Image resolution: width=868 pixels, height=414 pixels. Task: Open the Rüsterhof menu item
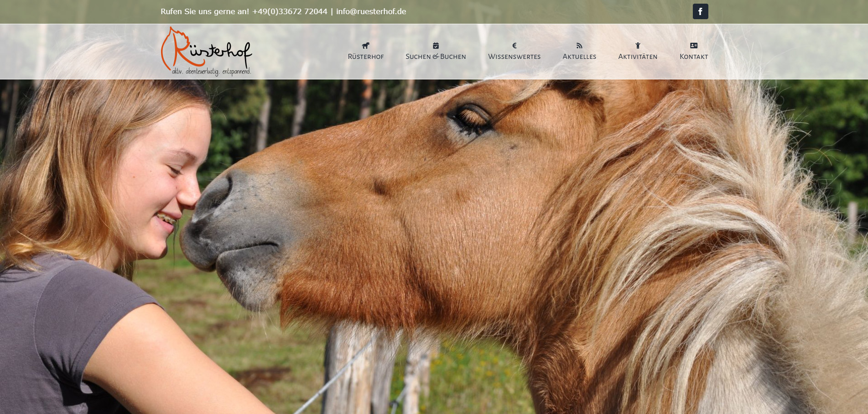[x=365, y=57]
